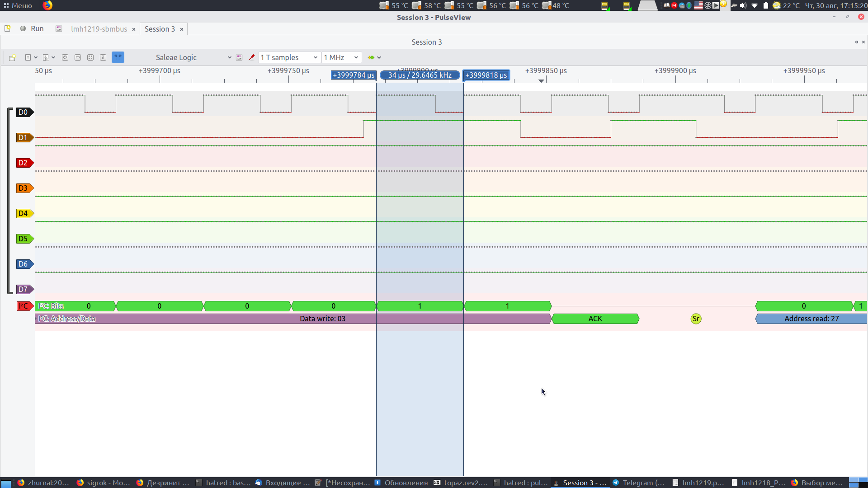Image resolution: width=868 pixels, height=488 pixels.
Task: Click the Configure Channels probe icon
Action: pos(252,57)
